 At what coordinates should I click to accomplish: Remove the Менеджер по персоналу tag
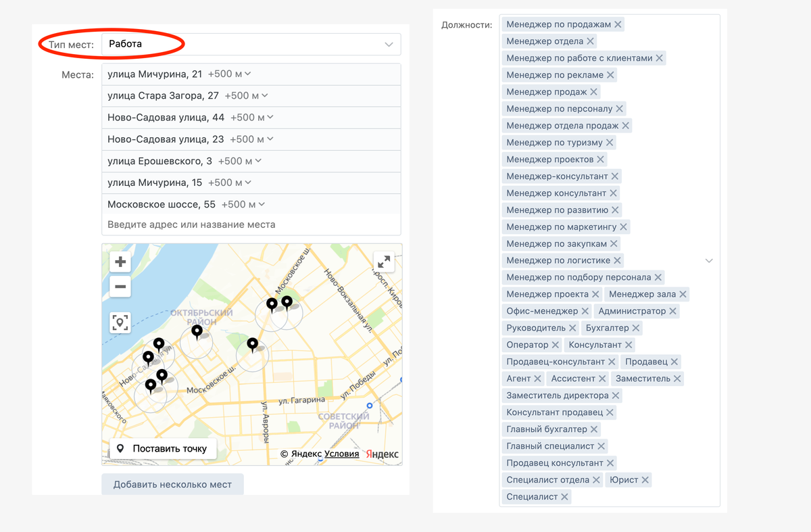(x=620, y=109)
